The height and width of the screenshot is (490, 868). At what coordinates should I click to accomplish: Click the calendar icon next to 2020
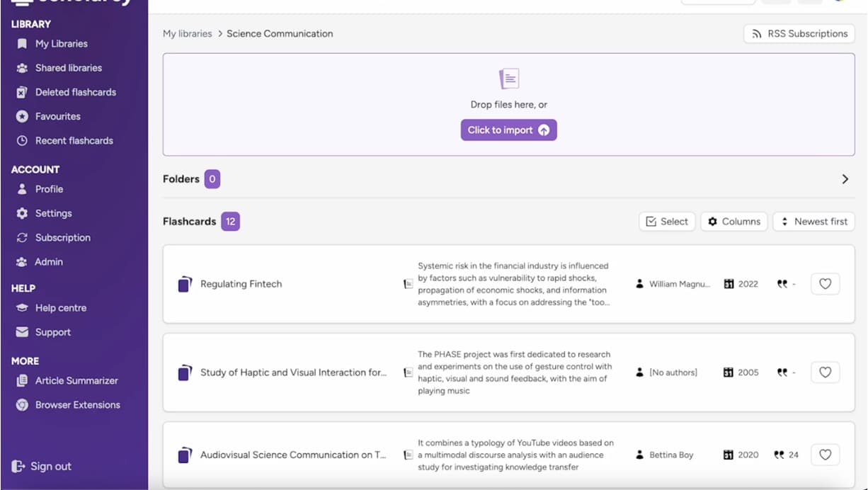click(x=729, y=455)
